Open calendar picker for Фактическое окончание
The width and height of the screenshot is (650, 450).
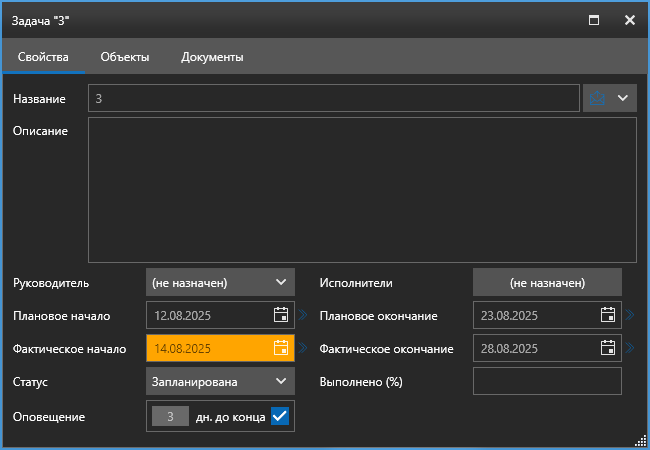607,349
